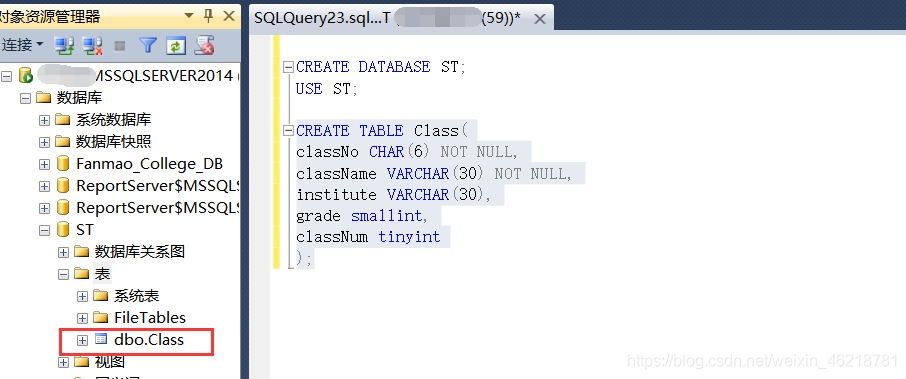Collapse the 表 folder
This screenshot has height=379, width=906.
tap(64, 274)
